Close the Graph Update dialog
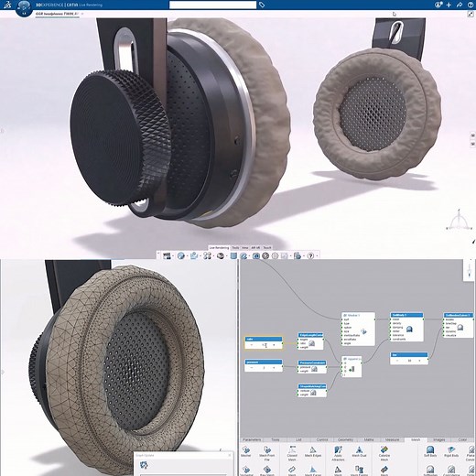Screen dimensions: 476x476 [230, 455]
